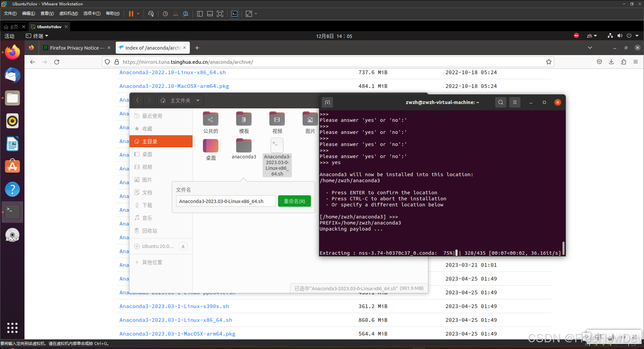Take a VM snapshot with clock-plus icon
Viewport: 644px width, 349px height.
coord(165,14)
